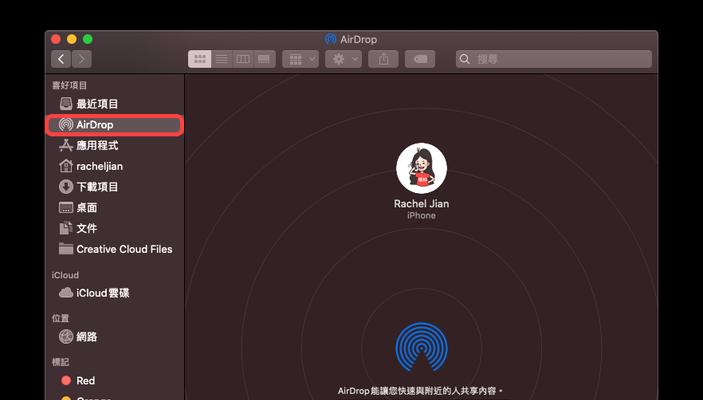The width and height of the screenshot is (703, 400).
Task: Click the search magnifier icon
Action: point(465,59)
